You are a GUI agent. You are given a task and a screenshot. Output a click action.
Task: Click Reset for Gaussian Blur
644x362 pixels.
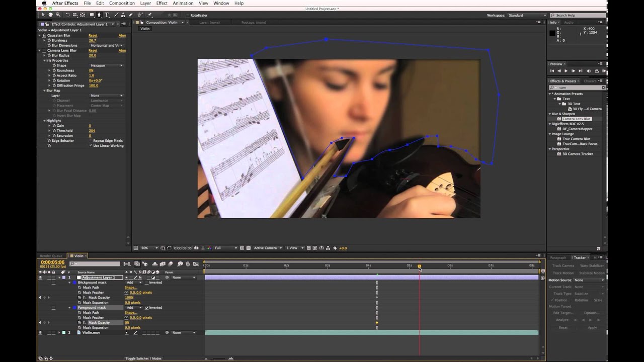[x=93, y=36]
